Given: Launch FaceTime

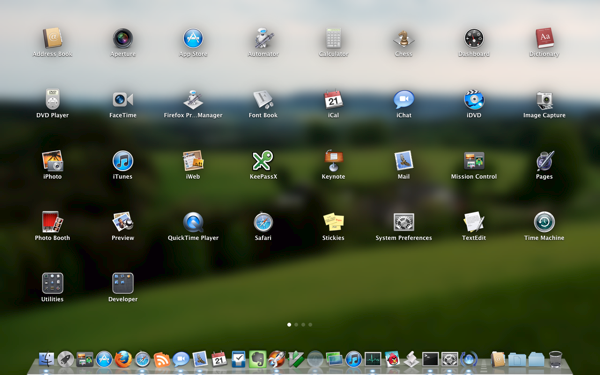Looking at the screenshot, I should click(x=123, y=99).
